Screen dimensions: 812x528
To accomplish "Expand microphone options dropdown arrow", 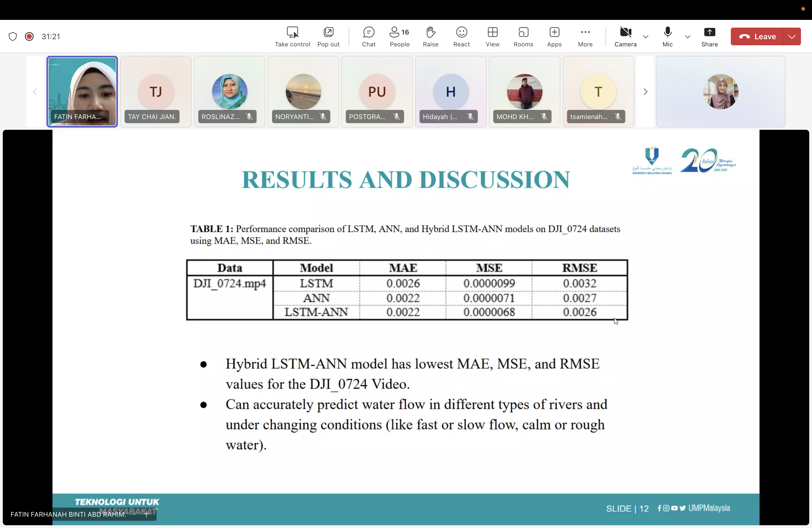I will [x=687, y=36].
